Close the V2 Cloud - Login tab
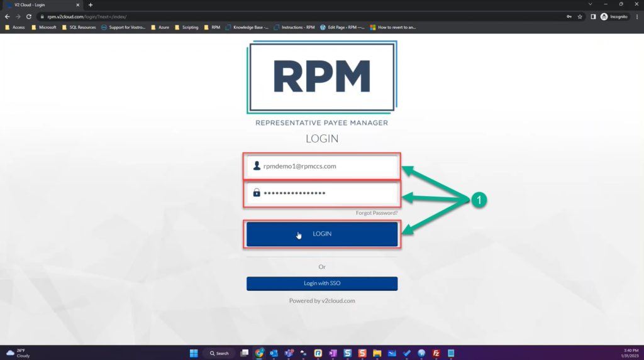This screenshot has width=644, height=360. 77,5
